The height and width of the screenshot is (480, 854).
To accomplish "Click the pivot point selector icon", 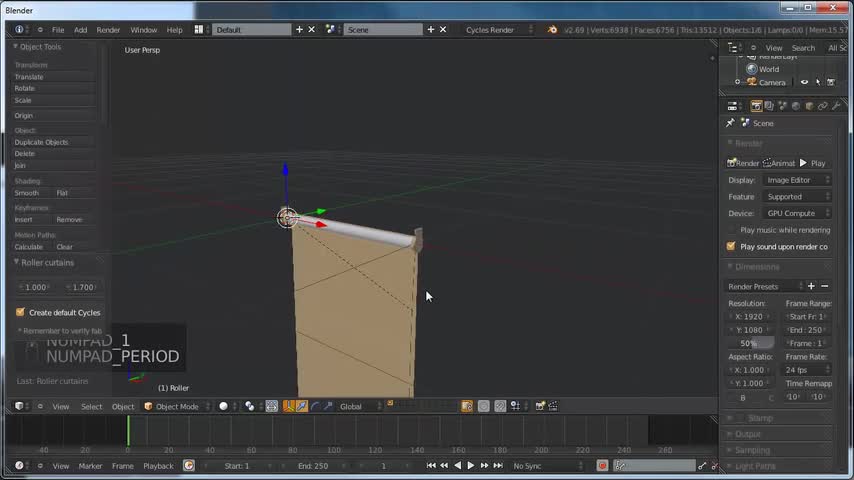I will (x=249, y=406).
